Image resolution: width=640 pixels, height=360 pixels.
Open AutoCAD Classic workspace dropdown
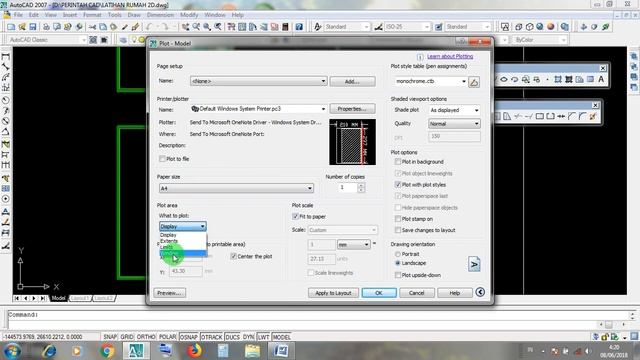pos(47,40)
